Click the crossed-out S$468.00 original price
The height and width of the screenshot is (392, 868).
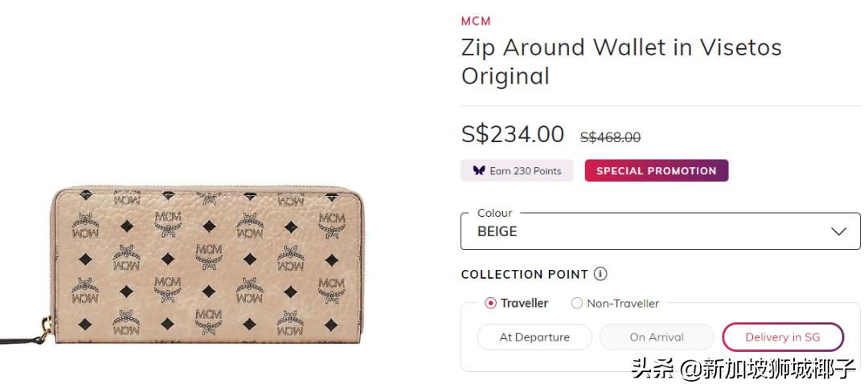click(x=610, y=137)
